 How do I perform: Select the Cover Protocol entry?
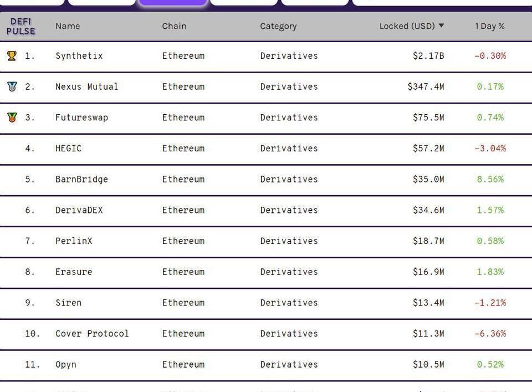click(x=93, y=334)
